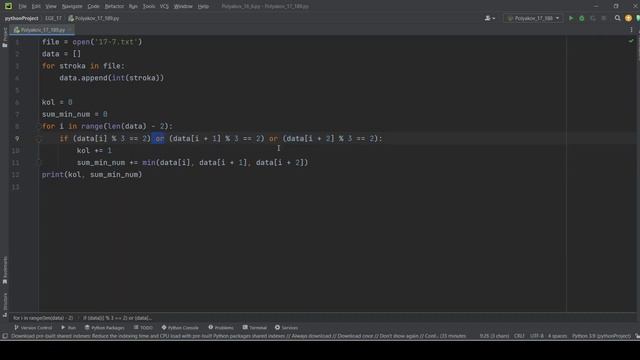
Task: Open the Run menu
Action: click(x=133, y=6)
